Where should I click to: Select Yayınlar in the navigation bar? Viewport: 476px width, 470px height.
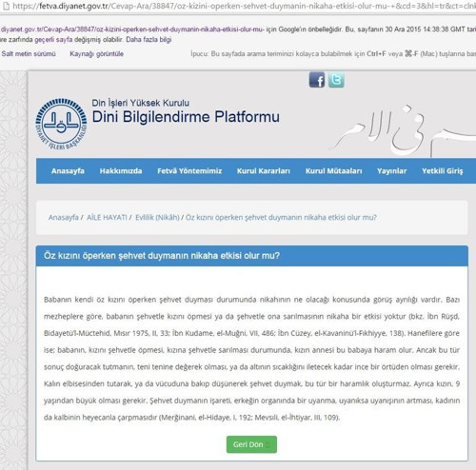391,171
